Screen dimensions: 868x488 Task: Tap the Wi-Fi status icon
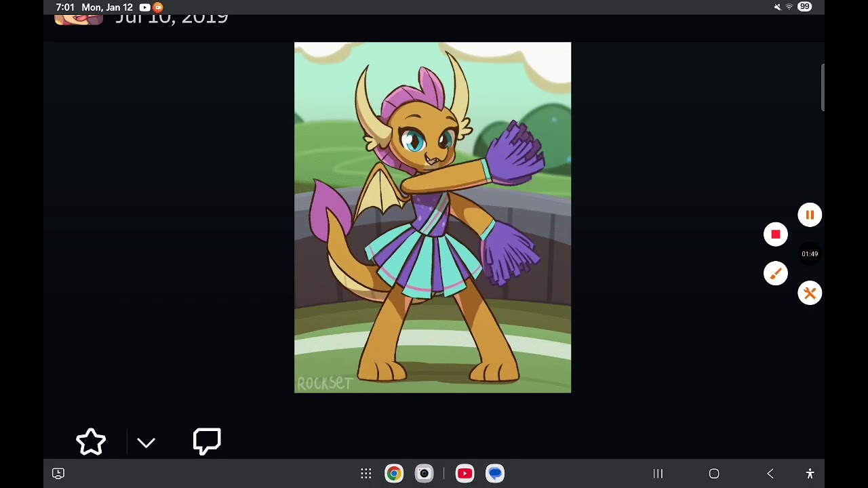click(789, 7)
